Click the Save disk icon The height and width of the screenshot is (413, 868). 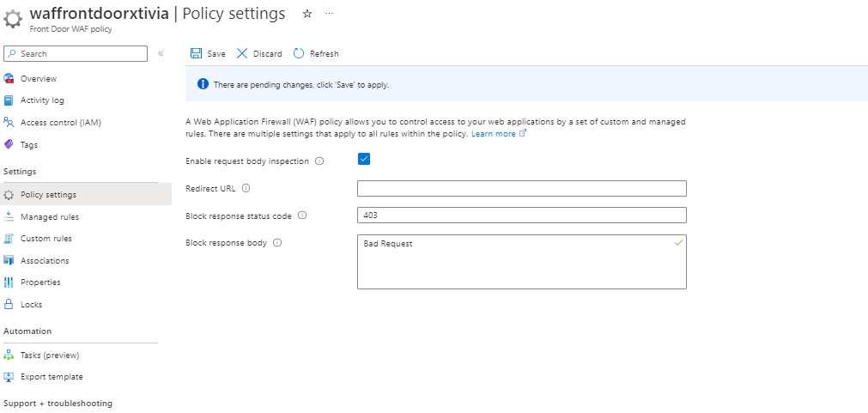pyautogui.click(x=196, y=53)
